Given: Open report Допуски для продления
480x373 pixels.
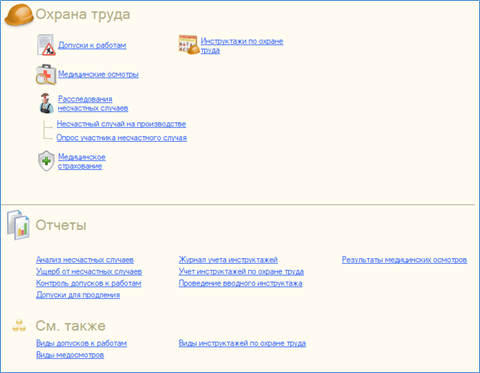Looking at the screenshot, I should pos(78,295).
